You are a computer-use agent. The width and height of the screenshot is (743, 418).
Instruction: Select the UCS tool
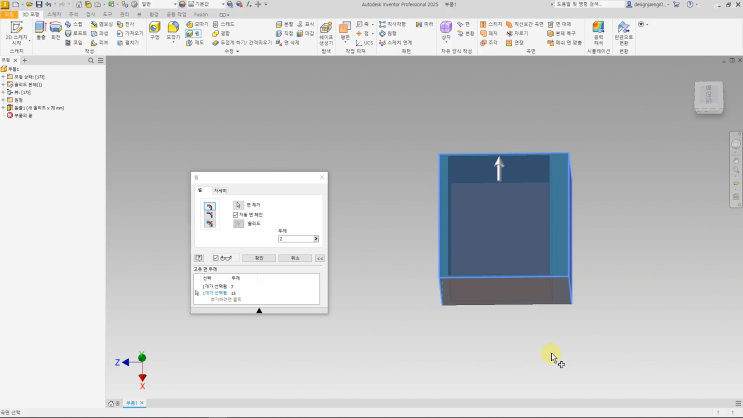point(364,43)
